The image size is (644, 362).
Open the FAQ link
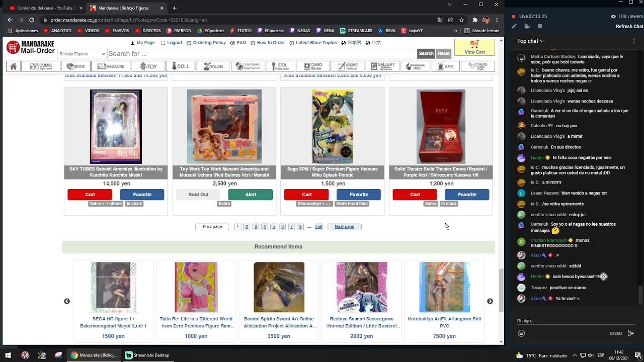(x=238, y=43)
